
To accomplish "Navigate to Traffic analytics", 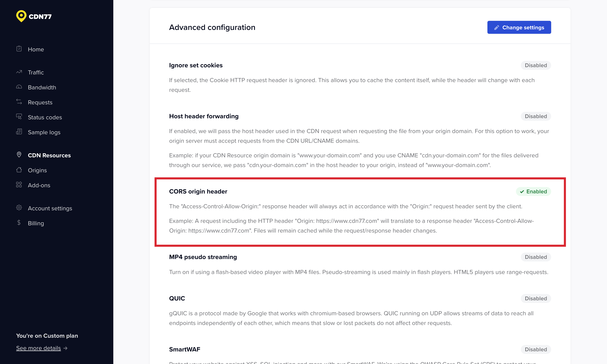I will [36, 72].
